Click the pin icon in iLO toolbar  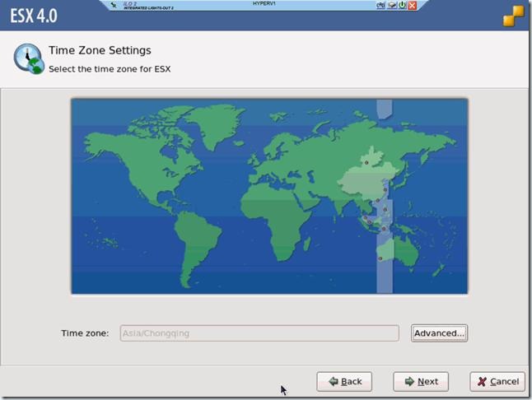[114, 5]
